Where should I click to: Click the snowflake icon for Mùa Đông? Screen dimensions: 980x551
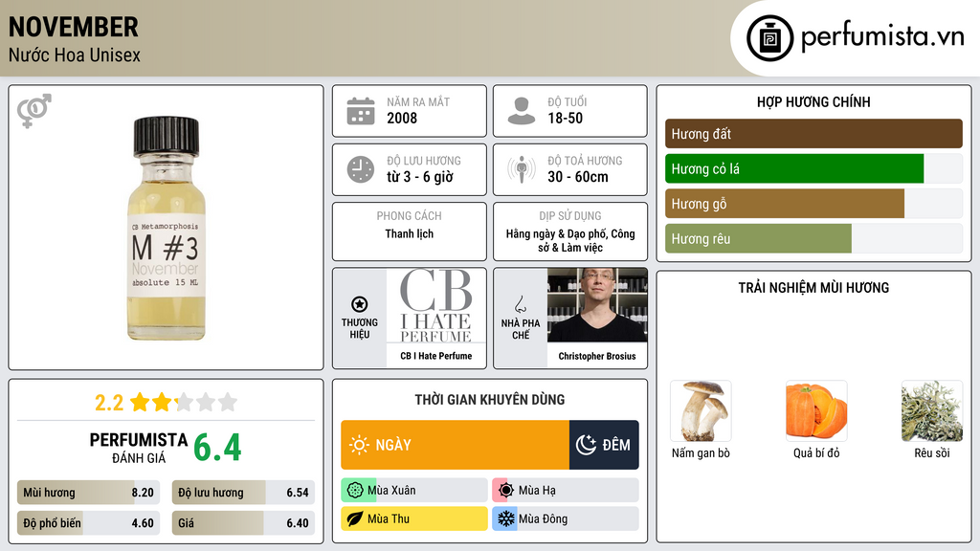pyautogui.click(x=506, y=518)
